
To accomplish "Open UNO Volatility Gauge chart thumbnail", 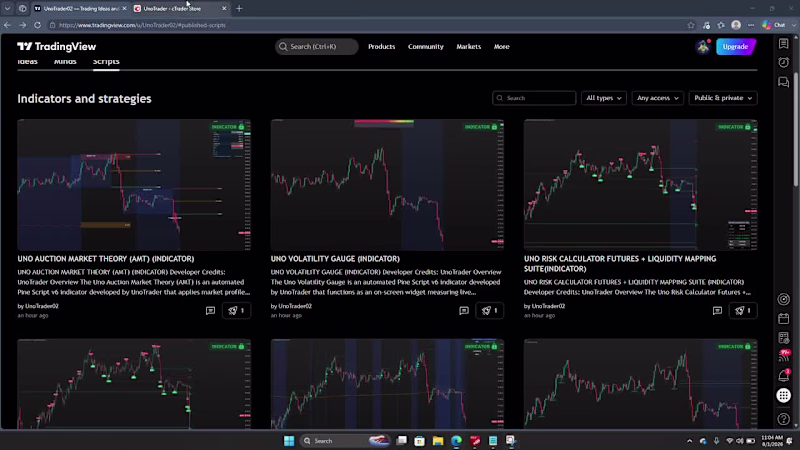I will point(387,185).
